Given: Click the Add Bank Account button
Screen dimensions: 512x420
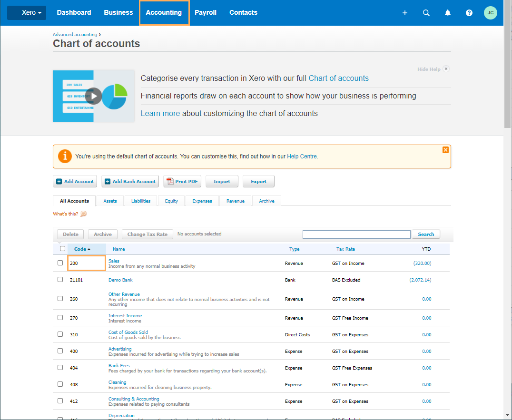Looking at the screenshot, I should click(x=130, y=181).
